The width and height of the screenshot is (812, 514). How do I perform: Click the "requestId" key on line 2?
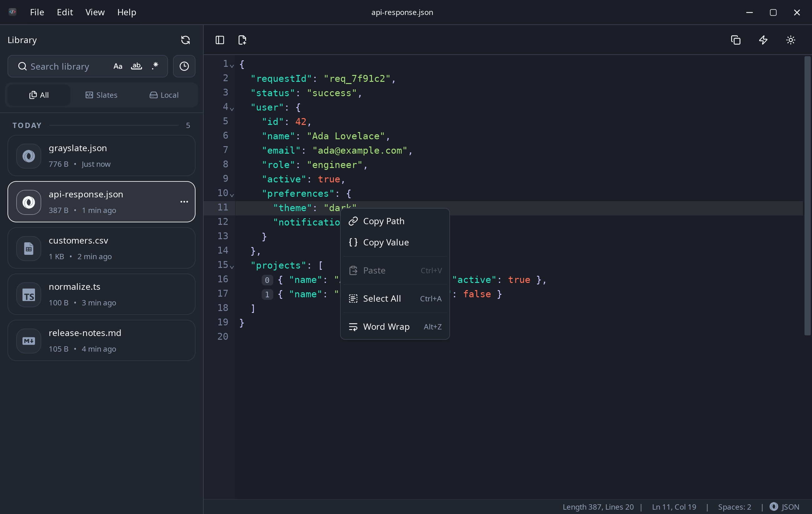click(x=281, y=79)
